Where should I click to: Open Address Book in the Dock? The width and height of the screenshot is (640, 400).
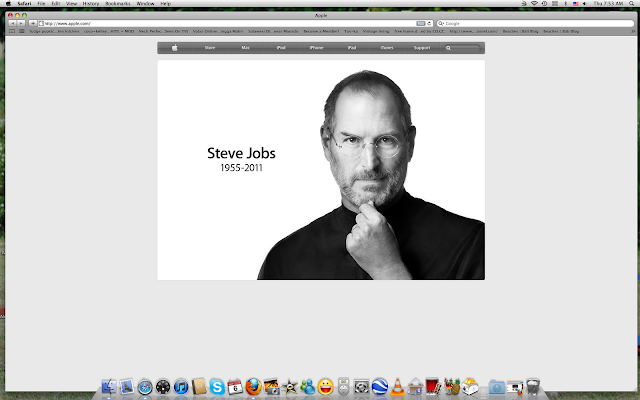(x=199, y=387)
